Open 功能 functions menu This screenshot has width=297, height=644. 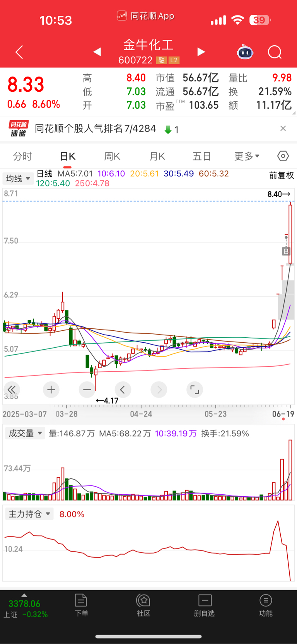point(266,605)
